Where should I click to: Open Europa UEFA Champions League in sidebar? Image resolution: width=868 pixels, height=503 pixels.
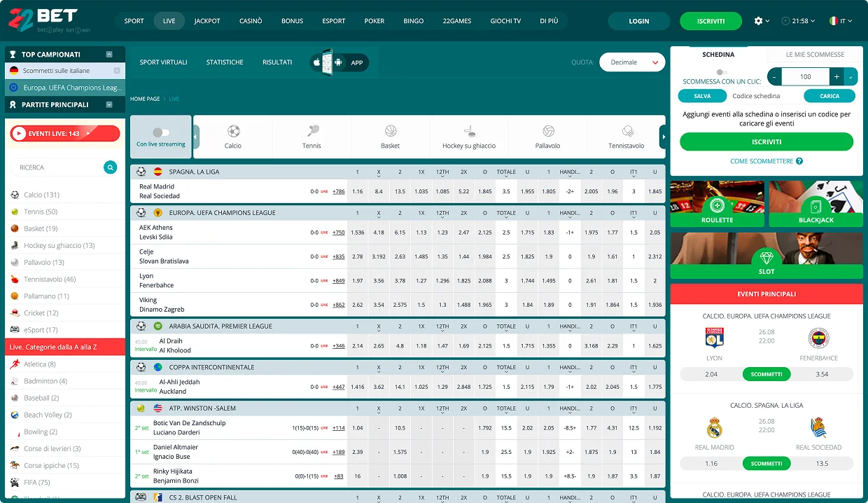point(65,88)
